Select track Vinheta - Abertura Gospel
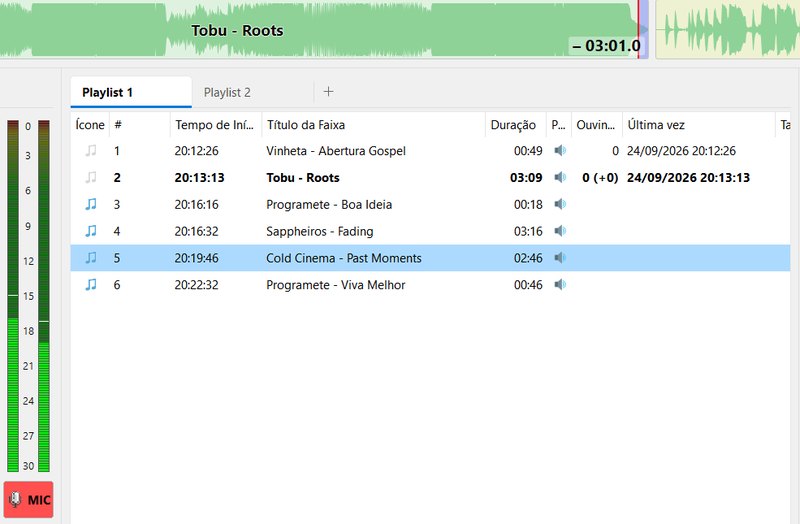 (x=336, y=151)
